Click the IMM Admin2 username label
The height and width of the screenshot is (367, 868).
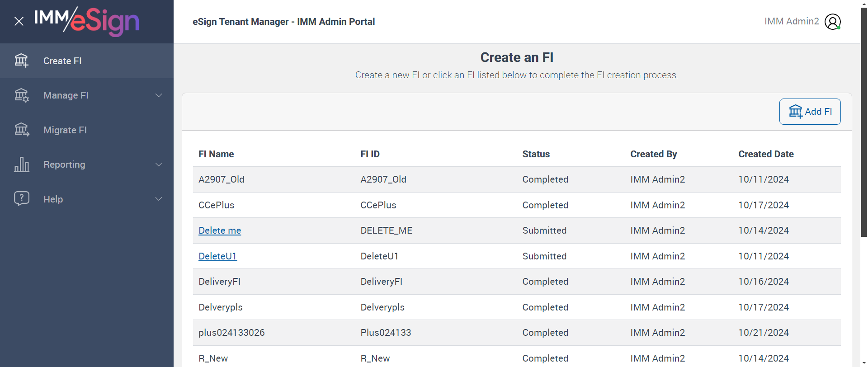pyautogui.click(x=792, y=21)
